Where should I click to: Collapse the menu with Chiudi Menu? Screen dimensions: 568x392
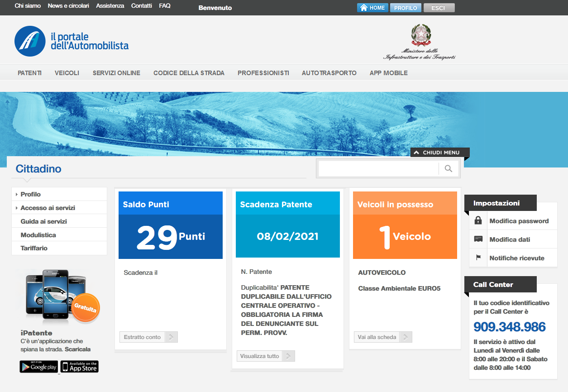click(x=440, y=153)
